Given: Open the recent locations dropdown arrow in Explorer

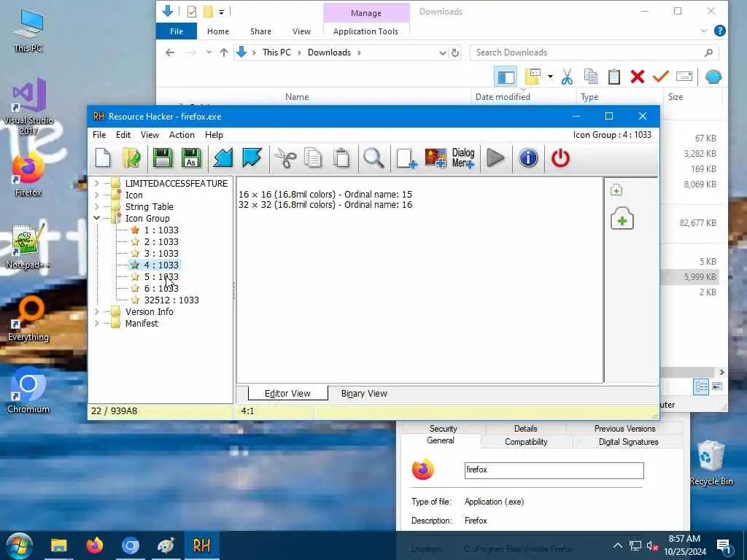Looking at the screenshot, I should pos(209,52).
